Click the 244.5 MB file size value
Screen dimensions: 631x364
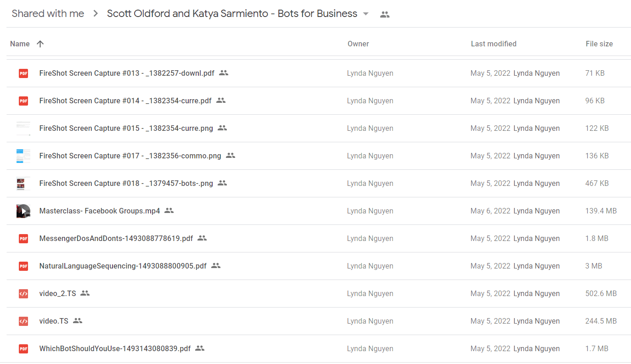pyautogui.click(x=601, y=321)
